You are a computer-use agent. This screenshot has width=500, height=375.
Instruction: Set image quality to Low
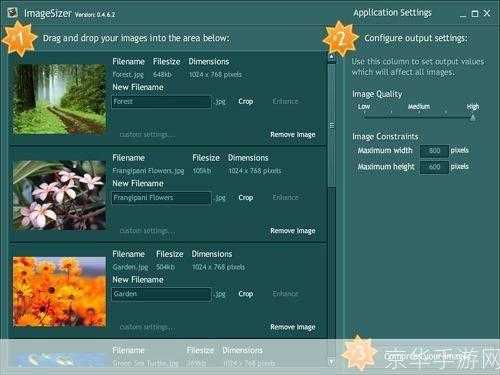click(x=364, y=107)
